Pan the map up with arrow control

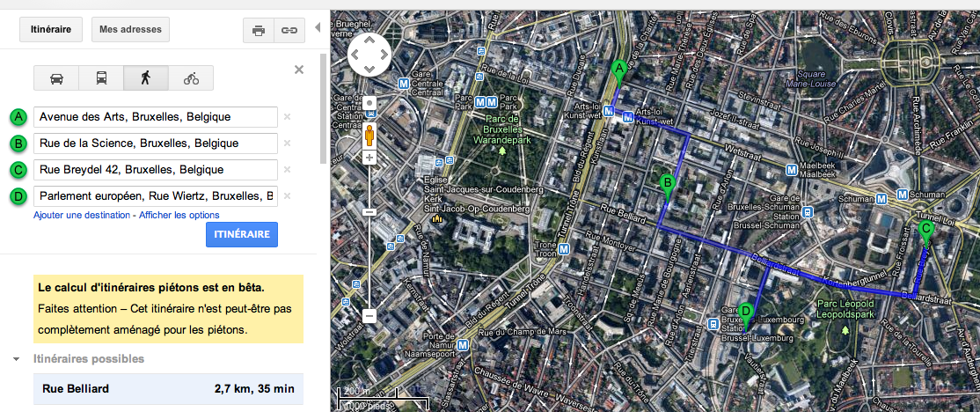click(x=369, y=40)
